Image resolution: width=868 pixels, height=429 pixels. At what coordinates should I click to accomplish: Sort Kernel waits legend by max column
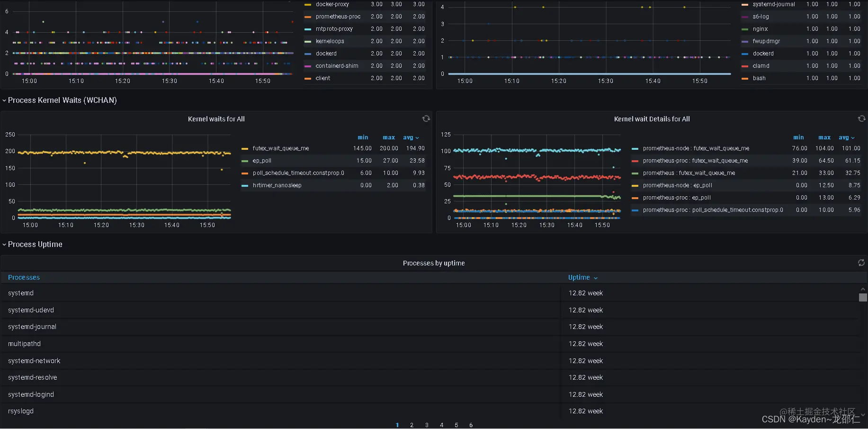pos(389,137)
